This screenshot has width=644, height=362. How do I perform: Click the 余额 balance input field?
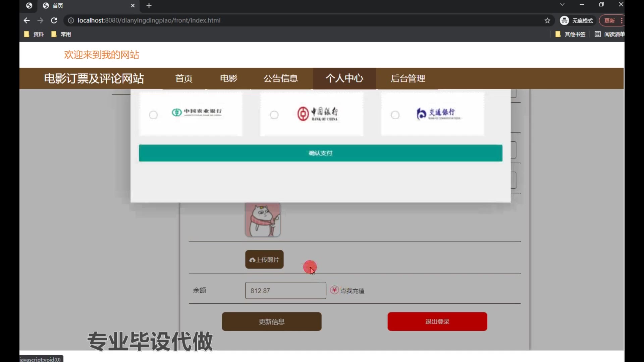(285, 291)
